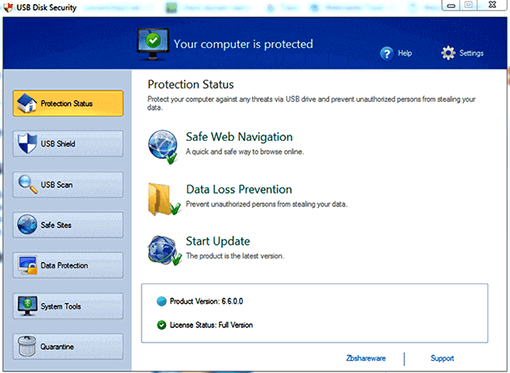
Task: Click the green License Status check icon
Action: [x=161, y=325]
